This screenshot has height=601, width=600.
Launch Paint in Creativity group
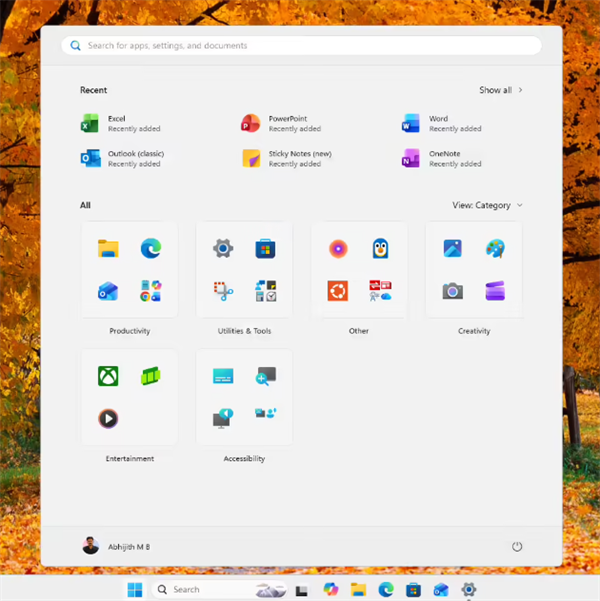[495, 248]
